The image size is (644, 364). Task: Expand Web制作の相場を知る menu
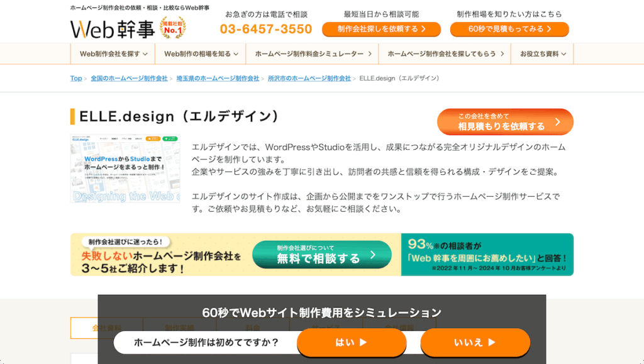[x=201, y=54]
